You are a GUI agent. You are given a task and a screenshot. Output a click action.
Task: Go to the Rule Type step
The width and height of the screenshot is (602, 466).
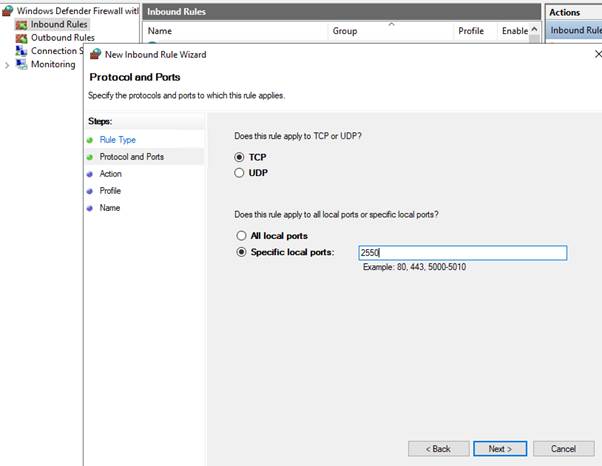[117, 140]
